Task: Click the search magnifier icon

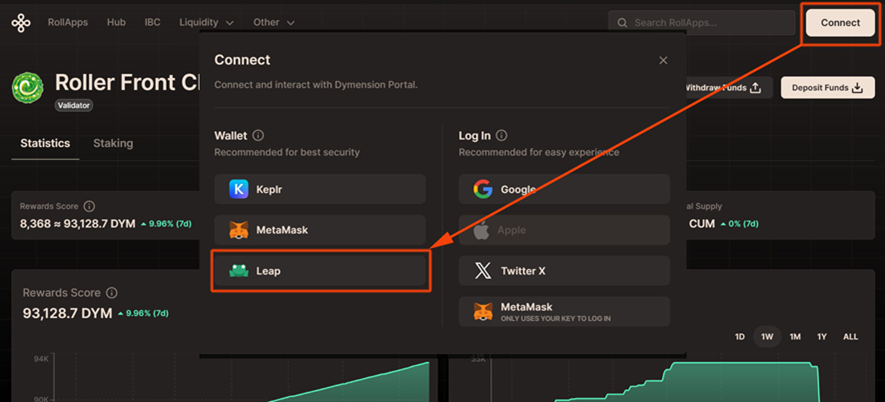Action: tap(623, 23)
